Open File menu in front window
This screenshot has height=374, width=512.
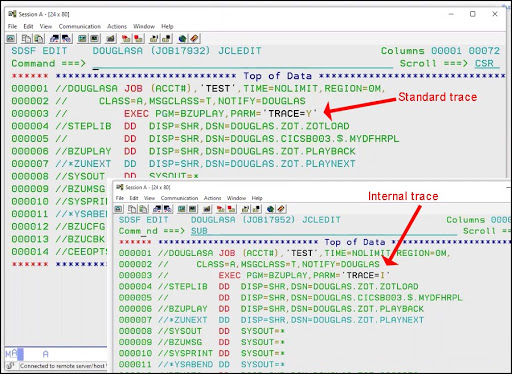pyautogui.click(x=120, y=198)
